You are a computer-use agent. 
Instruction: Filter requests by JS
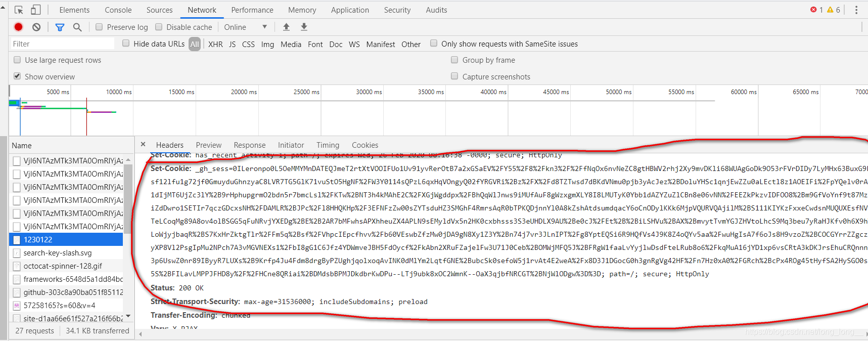point(233,45)
